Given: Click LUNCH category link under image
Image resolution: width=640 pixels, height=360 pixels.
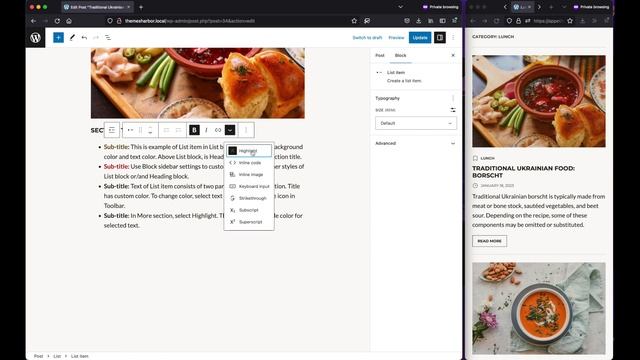Looking at the screenshot, I should (487, 158).
